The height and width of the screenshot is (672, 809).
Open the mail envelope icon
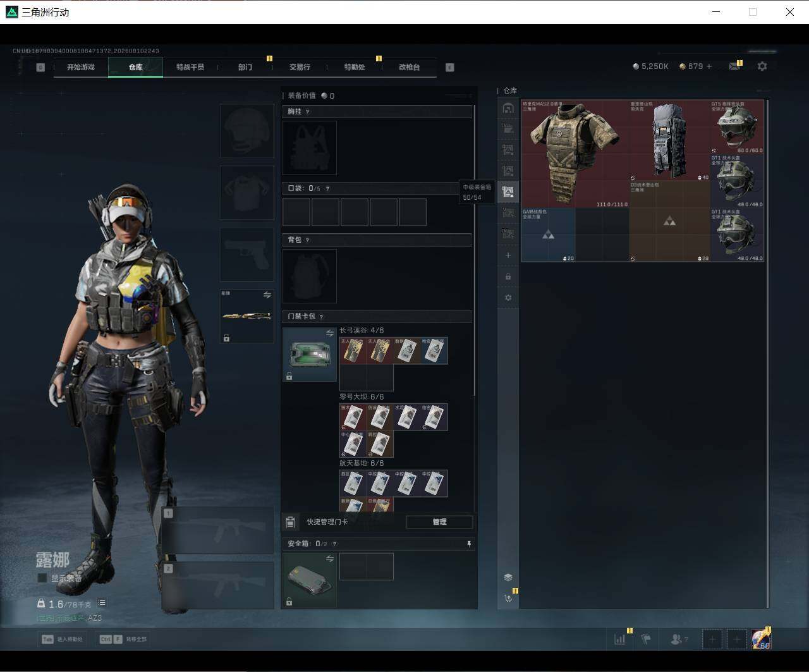click(734, 66)
